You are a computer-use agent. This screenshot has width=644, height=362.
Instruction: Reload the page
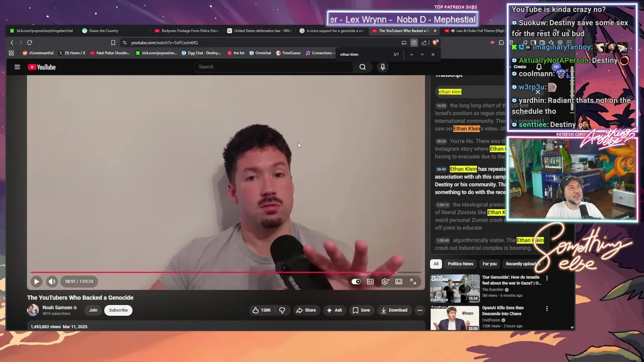(x=30, y=43)
